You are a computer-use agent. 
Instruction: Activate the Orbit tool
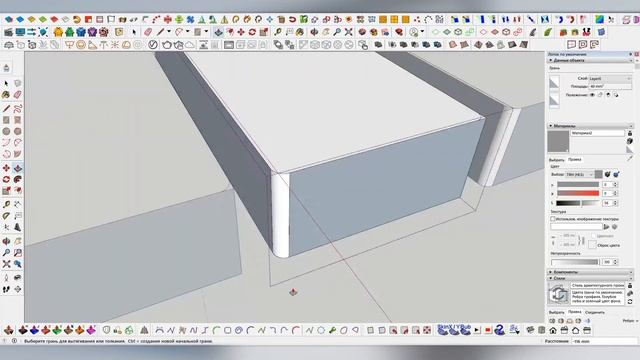click(6, 241)
